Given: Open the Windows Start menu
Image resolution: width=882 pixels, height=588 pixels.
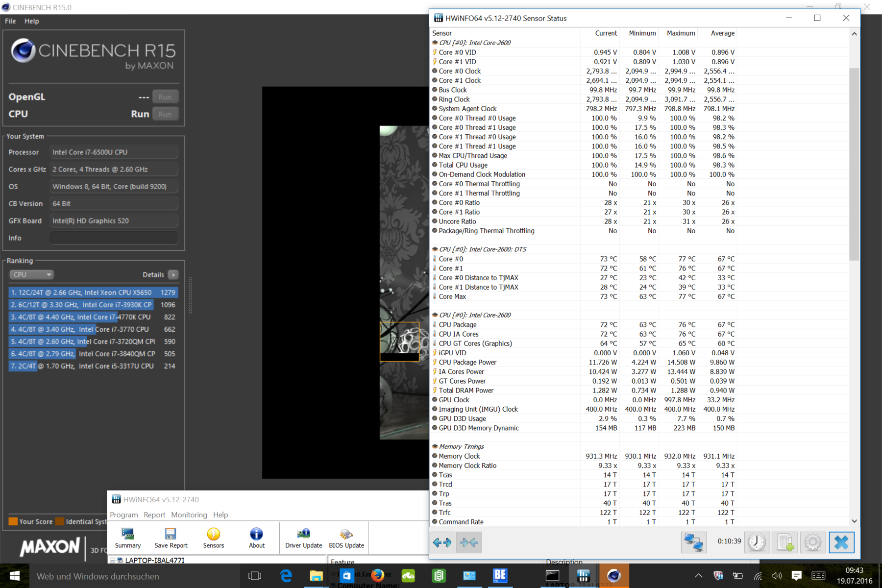Looking at the screenshot, I should [15, 576].
